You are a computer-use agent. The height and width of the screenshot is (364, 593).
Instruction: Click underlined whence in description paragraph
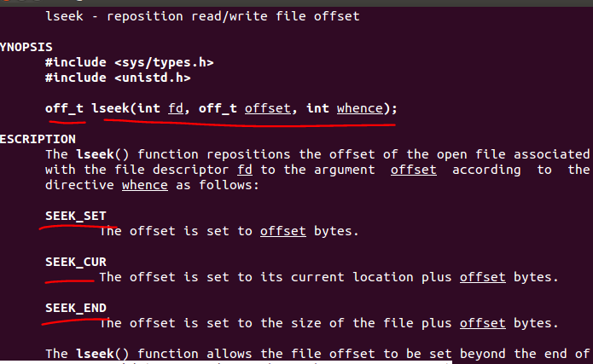[144, 185]
